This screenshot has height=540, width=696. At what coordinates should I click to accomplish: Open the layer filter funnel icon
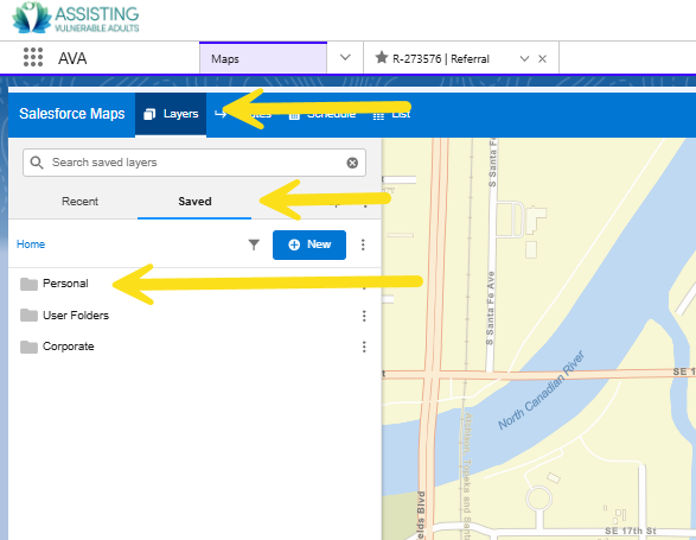(253, 244)
